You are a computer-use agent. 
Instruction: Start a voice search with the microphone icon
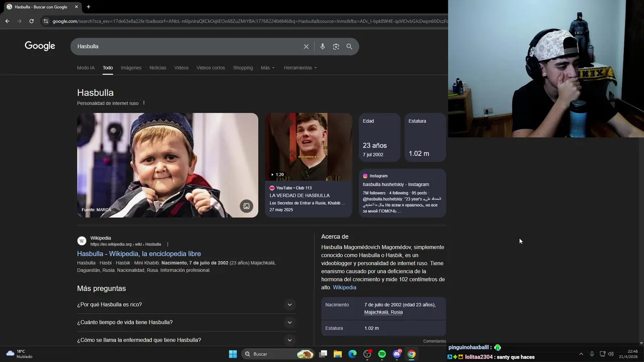(323, 46)
